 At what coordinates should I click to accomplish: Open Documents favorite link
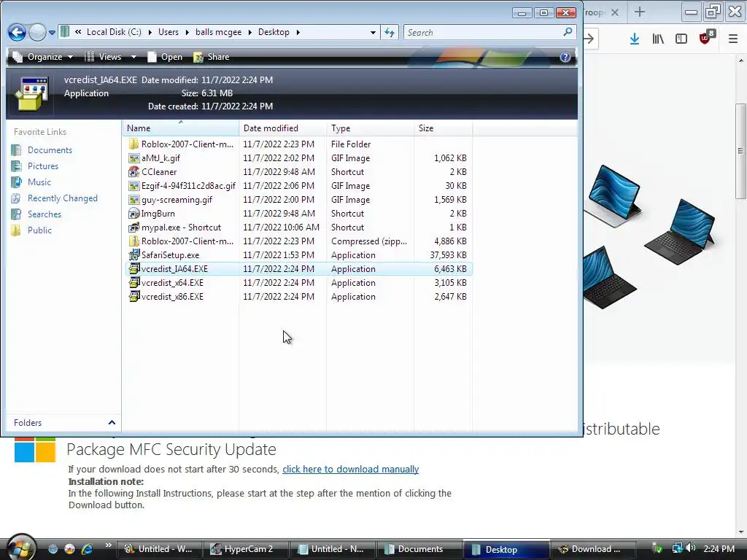coord(50,150)
